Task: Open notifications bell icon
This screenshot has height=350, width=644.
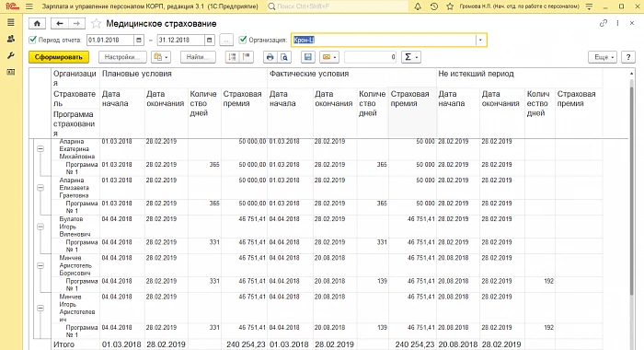Action: point(418,6)
